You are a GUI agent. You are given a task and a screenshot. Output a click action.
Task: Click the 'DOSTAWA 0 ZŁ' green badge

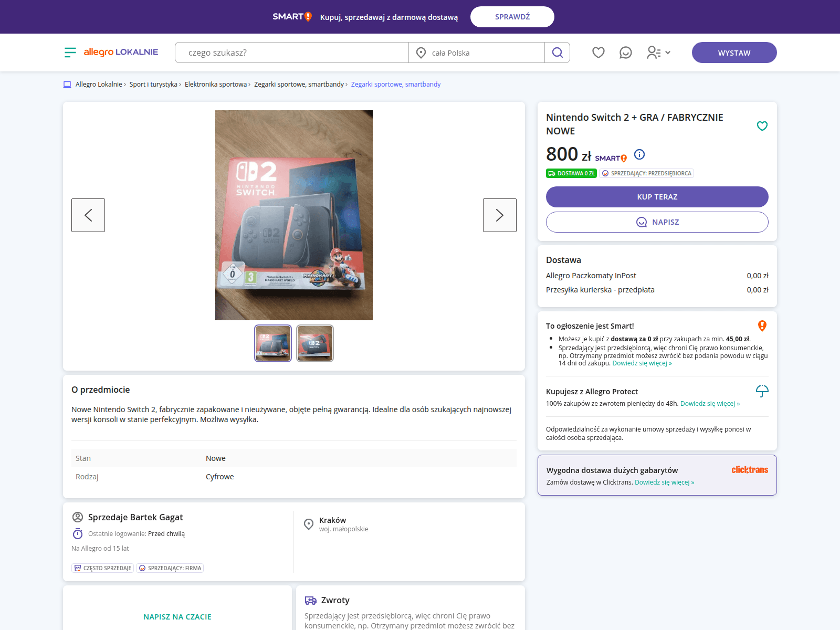click(571, 173)
